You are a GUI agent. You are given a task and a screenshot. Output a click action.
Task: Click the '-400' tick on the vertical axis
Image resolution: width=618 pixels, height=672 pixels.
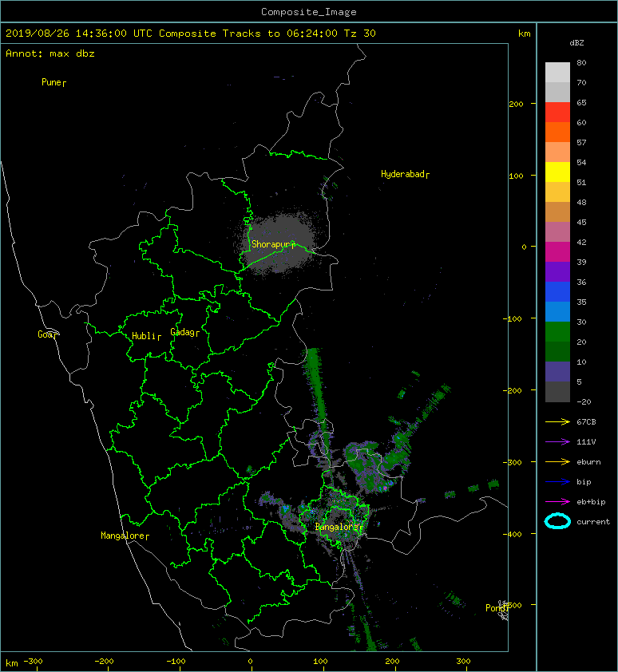point(513,534)
